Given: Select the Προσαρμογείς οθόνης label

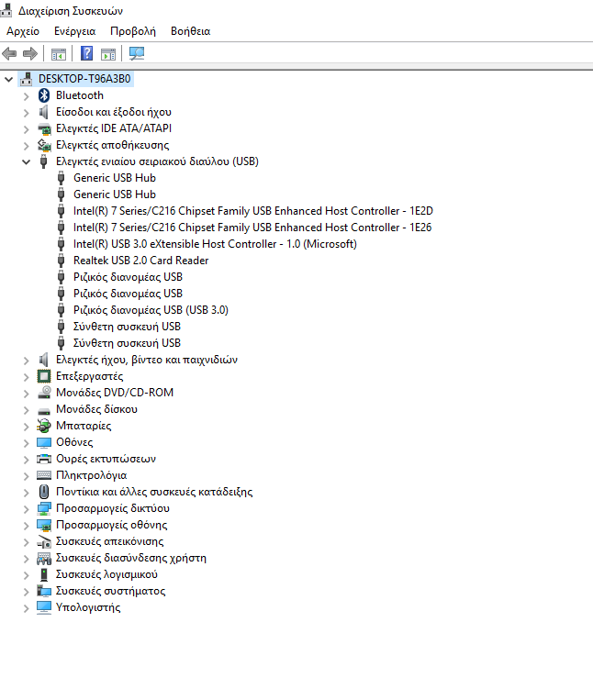Looking at the screenshot, I should click(112, 525).
